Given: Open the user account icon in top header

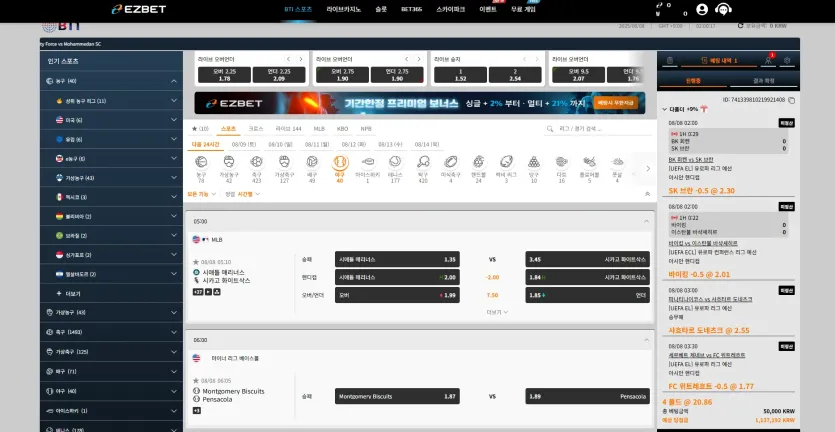Looking at the screenshot, I should pyautogui.click(x=702, y=9).
